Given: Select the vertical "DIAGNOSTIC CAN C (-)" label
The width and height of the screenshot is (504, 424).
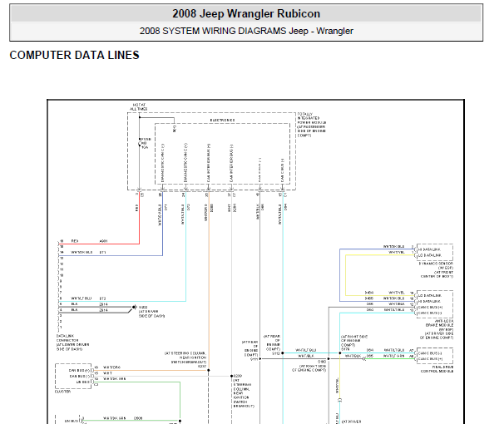Looking at the screenshot, I should [x=163, y=163].
